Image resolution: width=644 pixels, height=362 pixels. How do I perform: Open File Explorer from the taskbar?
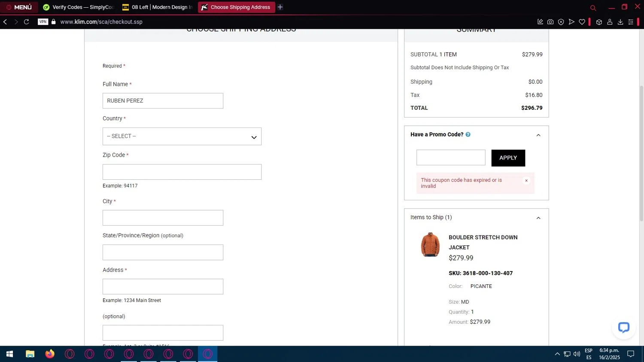tap(30, 354)
